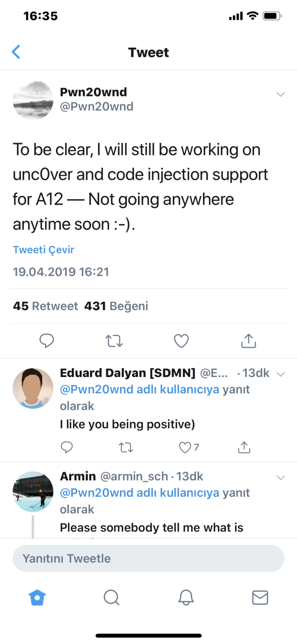The width and height of the screenshot is (297, 644).
Task: Open Home tab in bottom bar
Action: (x=37, y=598)
